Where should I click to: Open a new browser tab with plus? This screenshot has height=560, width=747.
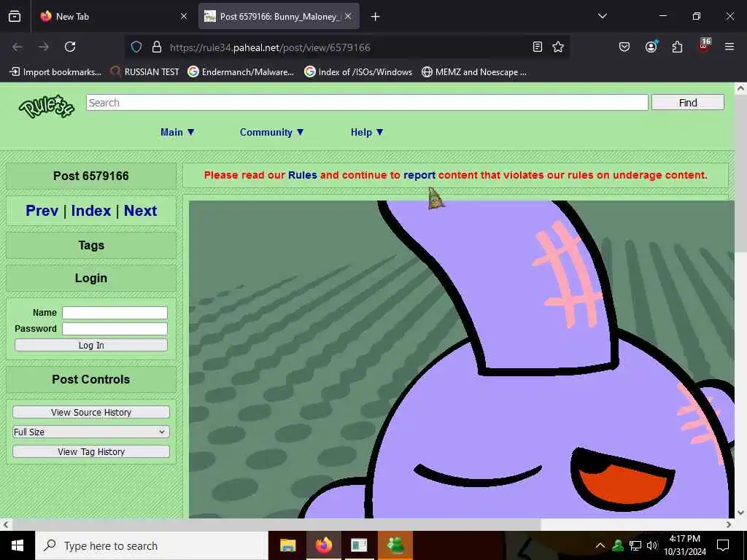click(376, 17)
